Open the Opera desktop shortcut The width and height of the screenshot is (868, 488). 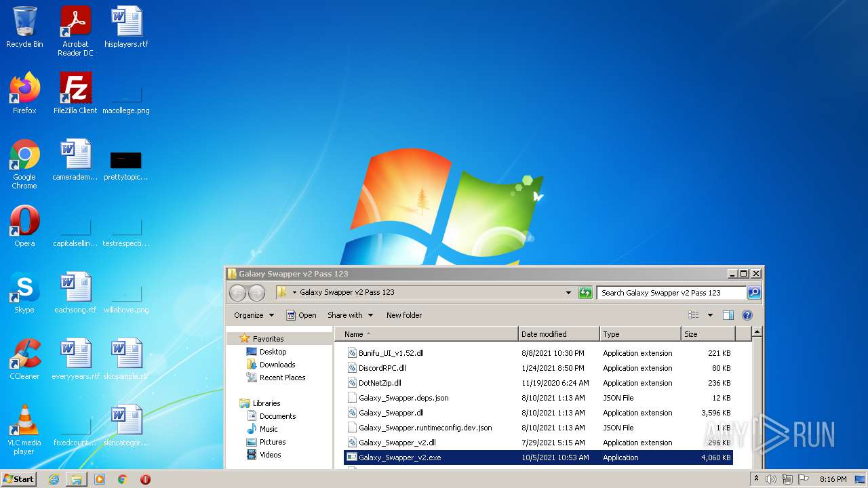(24, 226)
